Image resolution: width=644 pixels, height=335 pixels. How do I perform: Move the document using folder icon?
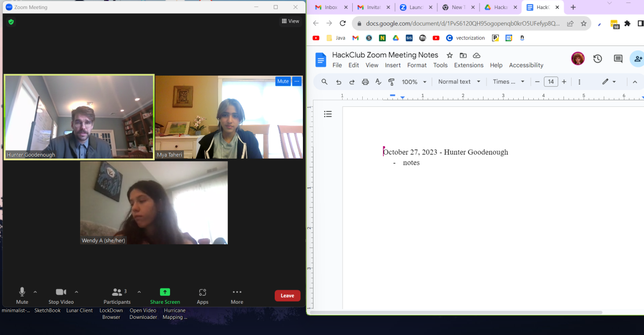point(463,55)
